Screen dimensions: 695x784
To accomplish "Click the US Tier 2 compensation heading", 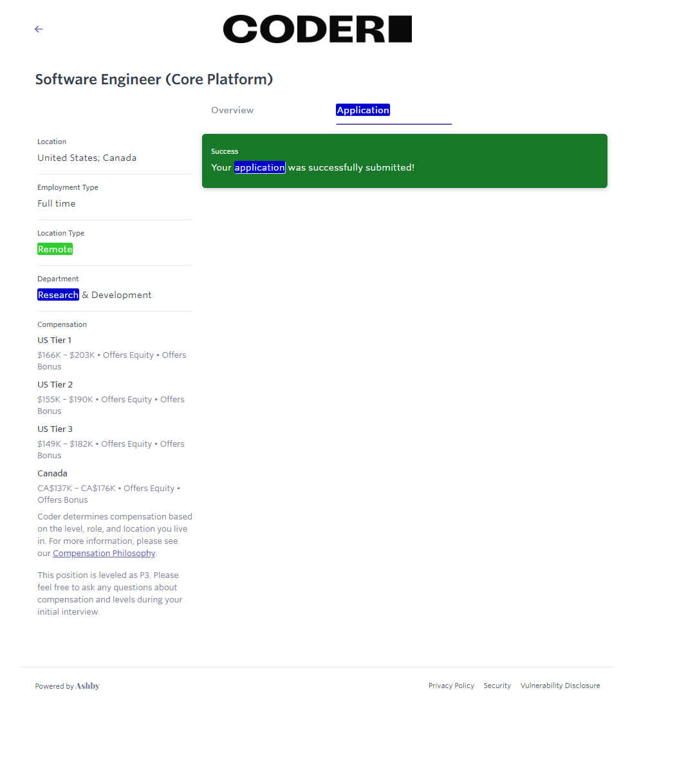I will [x=55, y=384].
